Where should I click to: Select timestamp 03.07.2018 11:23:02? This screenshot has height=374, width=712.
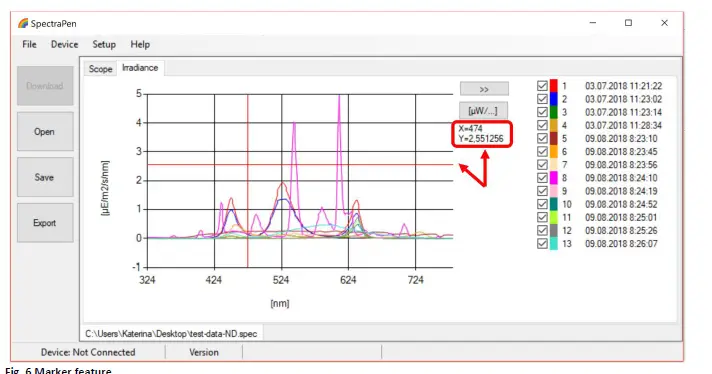pyautogui.click(x=623, y=99)
